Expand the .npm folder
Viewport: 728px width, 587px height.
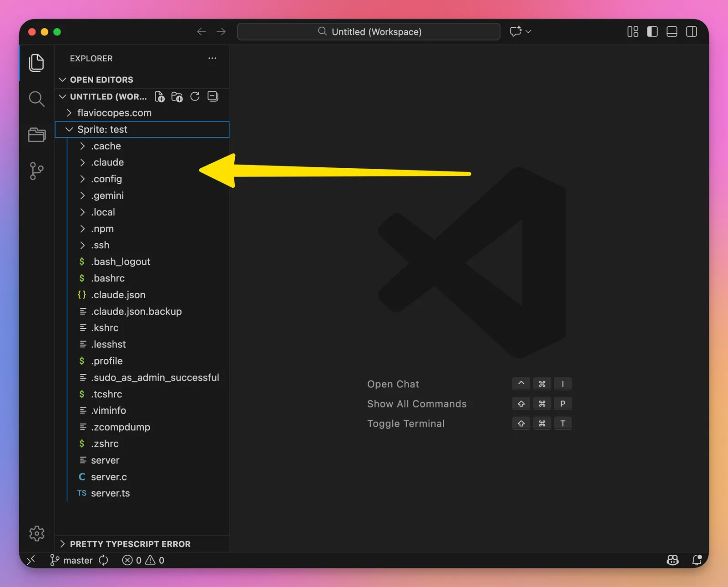142,229
